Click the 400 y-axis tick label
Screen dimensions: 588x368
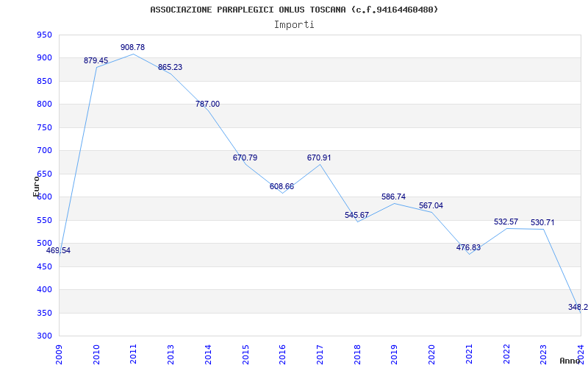(44, 290)
